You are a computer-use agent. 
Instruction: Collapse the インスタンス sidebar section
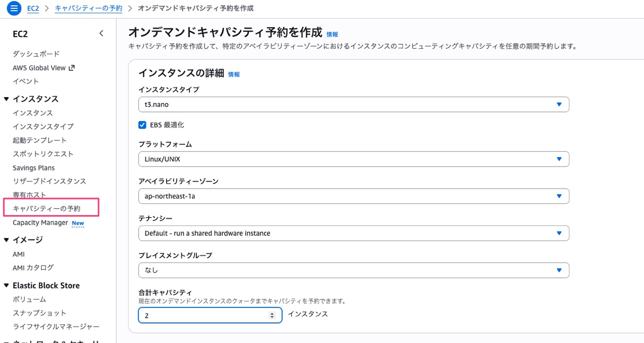coord(6,99)
